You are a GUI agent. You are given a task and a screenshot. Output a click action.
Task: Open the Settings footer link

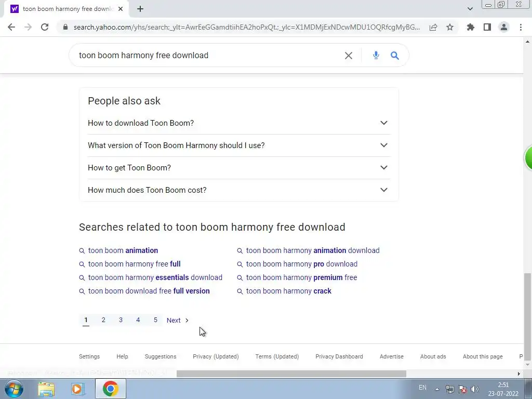(89, 356)
